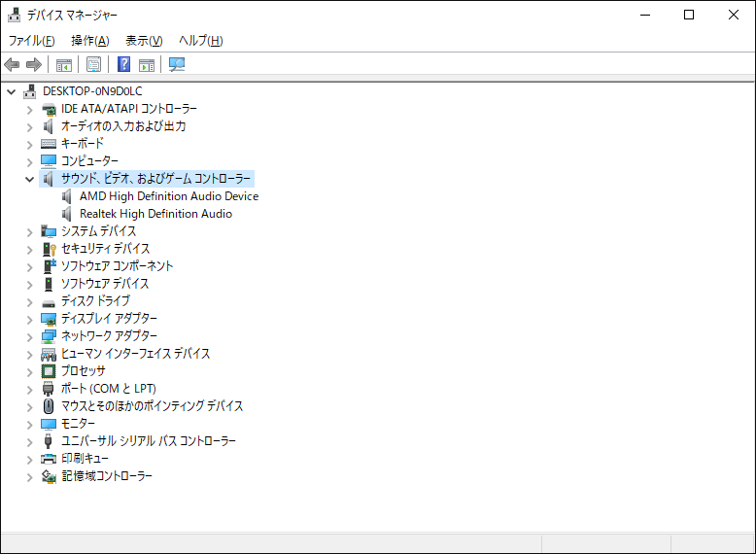Click the printer icon beside 印刷キュー
756x554 pixels.
tap(49, 459)
